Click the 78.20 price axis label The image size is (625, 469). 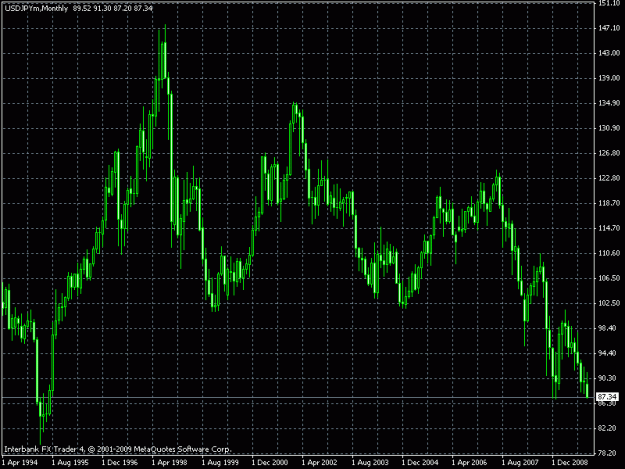607,453
